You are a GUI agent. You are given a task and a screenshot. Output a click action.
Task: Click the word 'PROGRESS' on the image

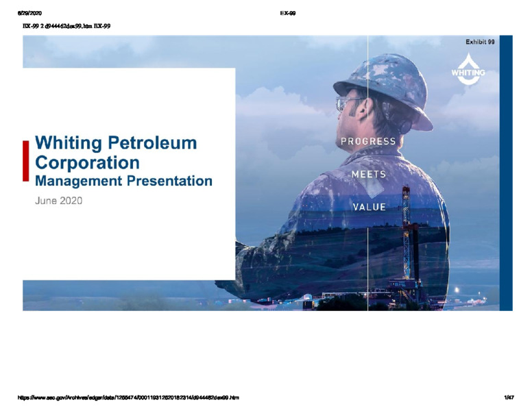(x=368, y=141)
